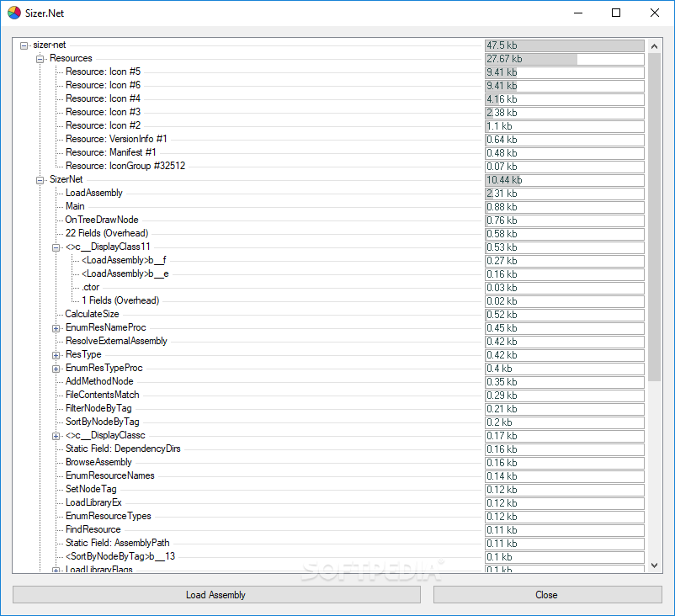
Task: Select the AddMethodNode row
Action: pos(99,381)
